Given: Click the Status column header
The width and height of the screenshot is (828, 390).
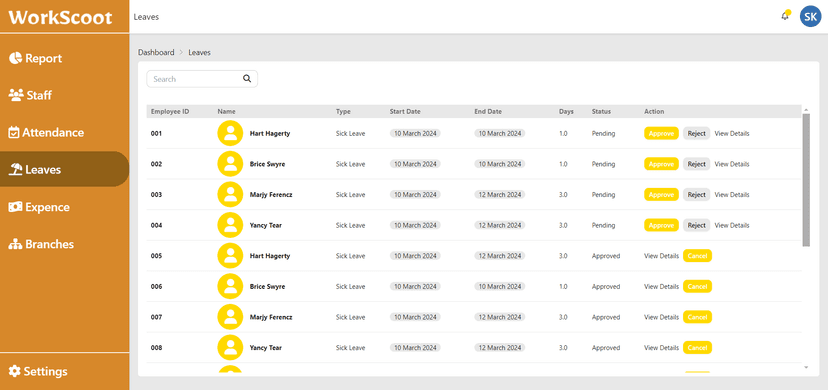Looking at the screenshot, I should pos(601,111).
